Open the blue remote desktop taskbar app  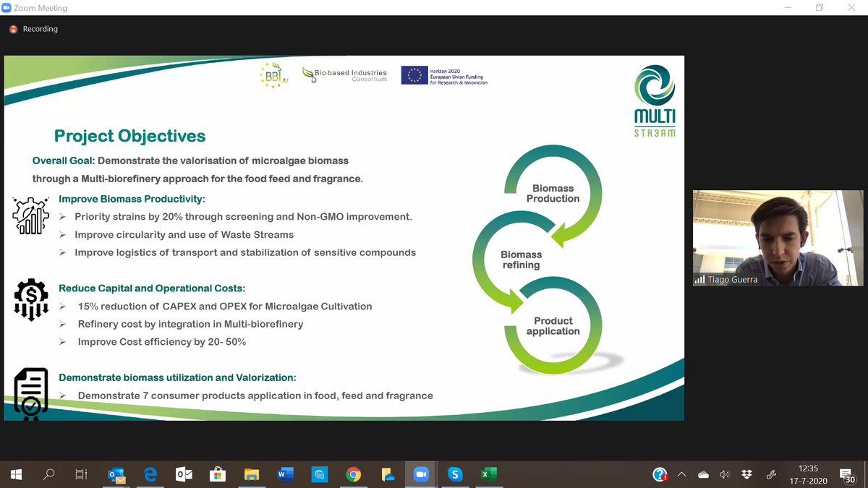click(319, 474)
